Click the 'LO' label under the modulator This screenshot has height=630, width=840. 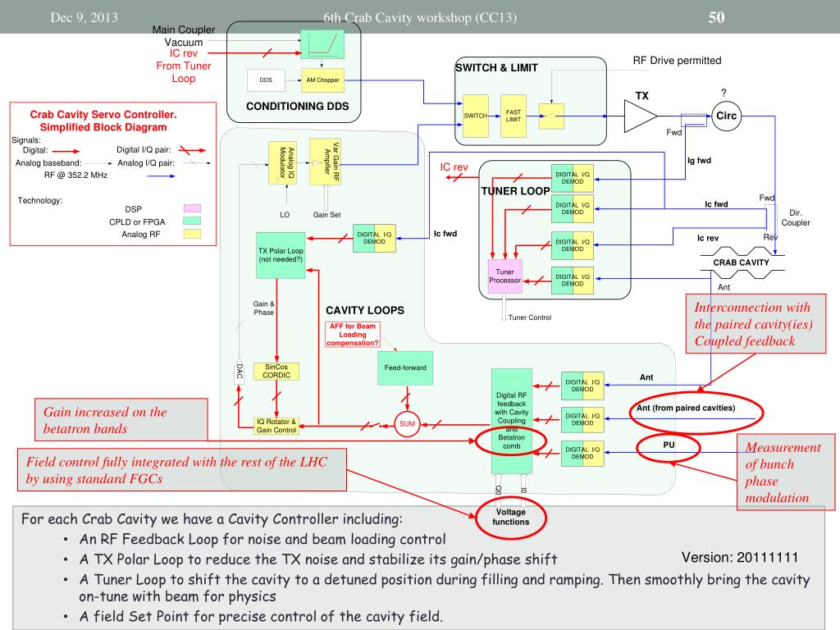[x=285, y=215]
